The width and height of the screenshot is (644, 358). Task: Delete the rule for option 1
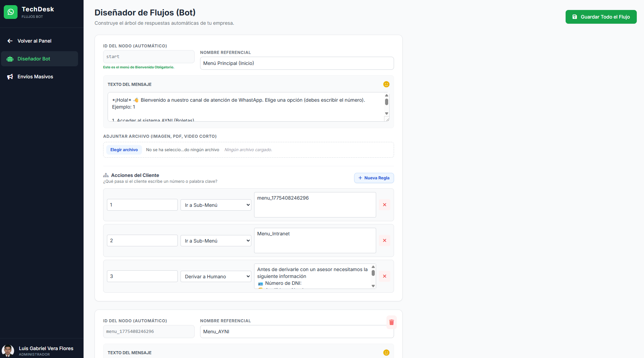[384, 205]
